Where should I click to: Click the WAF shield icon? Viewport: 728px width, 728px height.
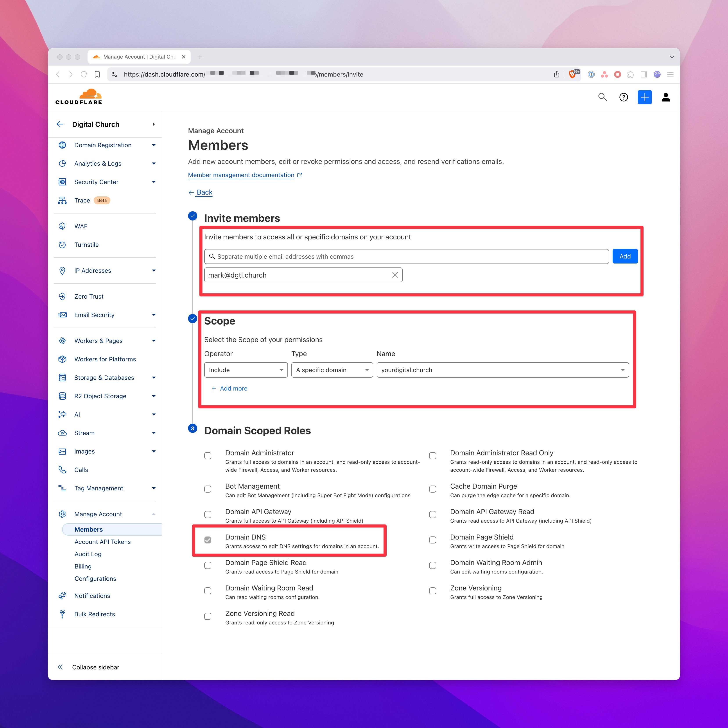click(62, 226)
